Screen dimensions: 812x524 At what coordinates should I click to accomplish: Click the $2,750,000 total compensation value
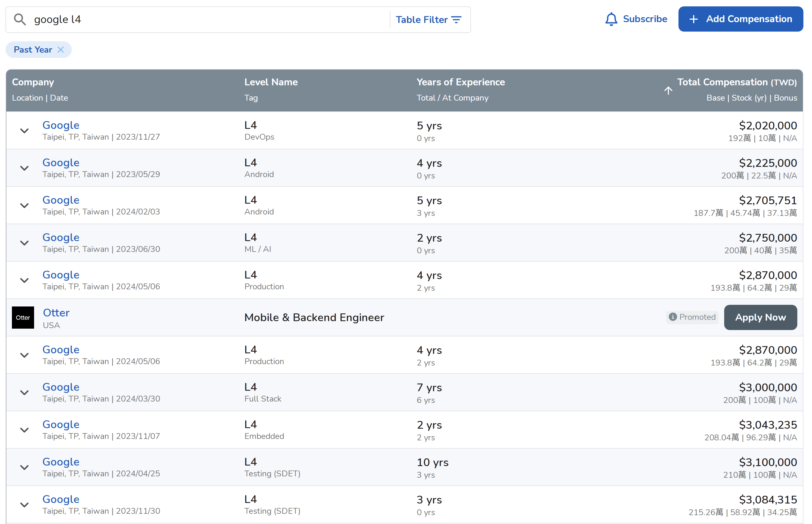pos(768,238)
